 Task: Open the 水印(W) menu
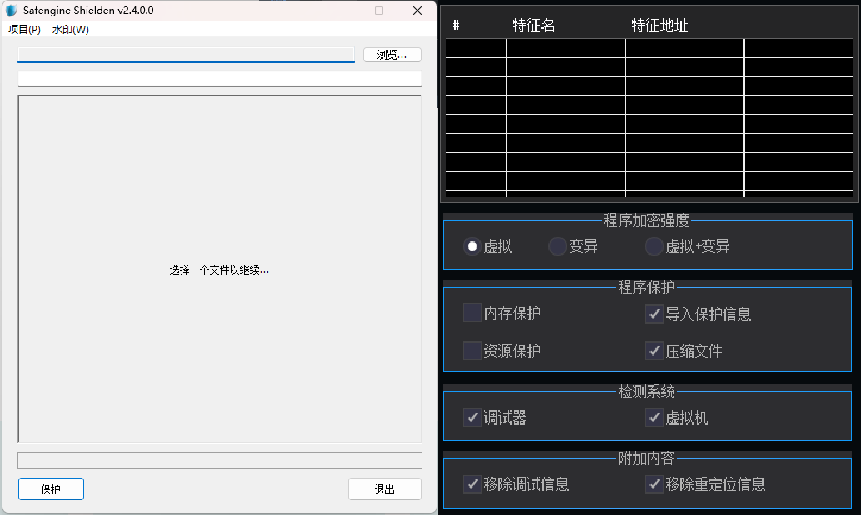(70, 30)
